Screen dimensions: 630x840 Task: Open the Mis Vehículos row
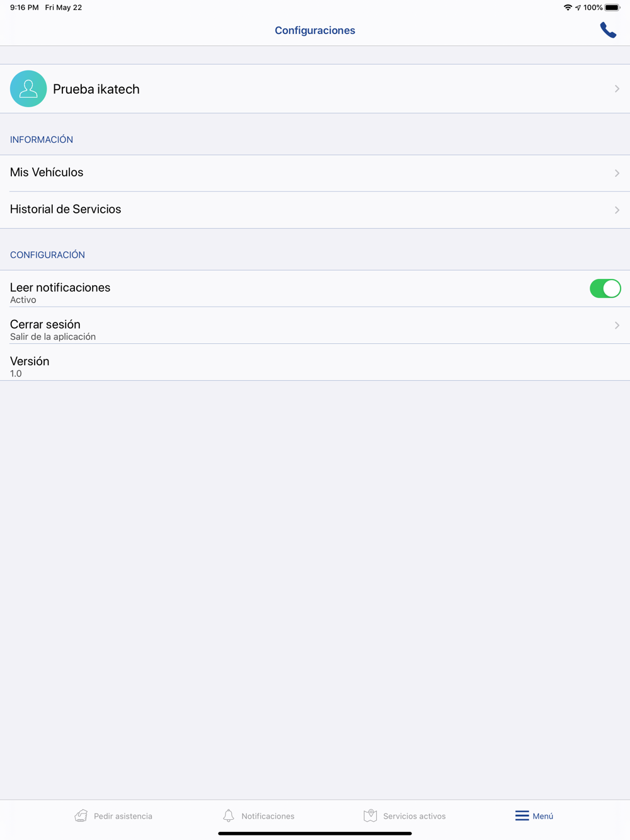(315, 173)
